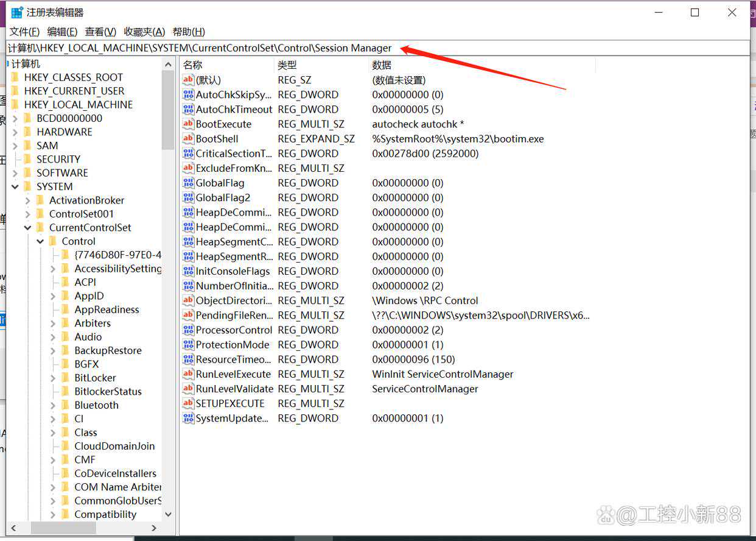
Task: Select the RunLevelExecute value icon
Action: (x=188, y=374)
